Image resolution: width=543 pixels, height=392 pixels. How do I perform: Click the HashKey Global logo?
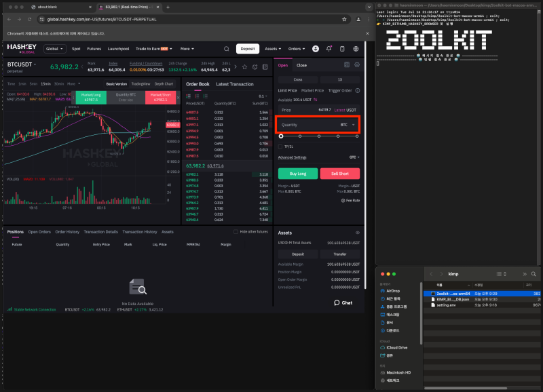tap(22, 48)
